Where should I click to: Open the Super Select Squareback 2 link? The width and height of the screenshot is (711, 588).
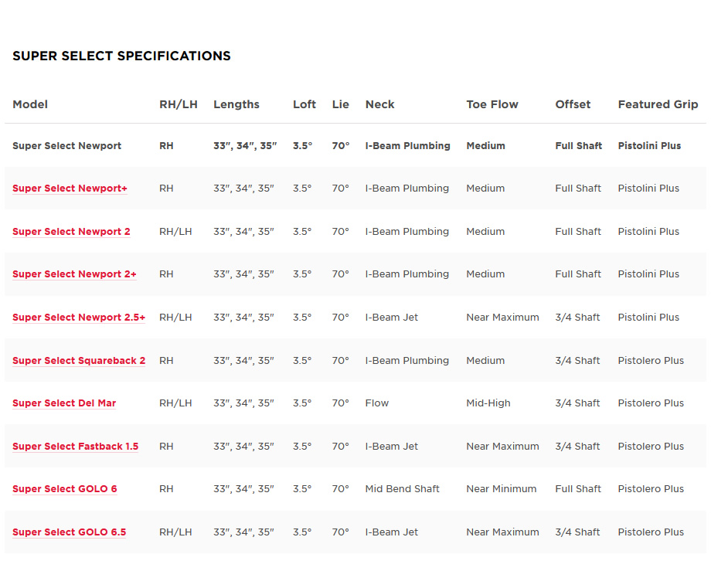pyautogui.click(x=79, y=360)
